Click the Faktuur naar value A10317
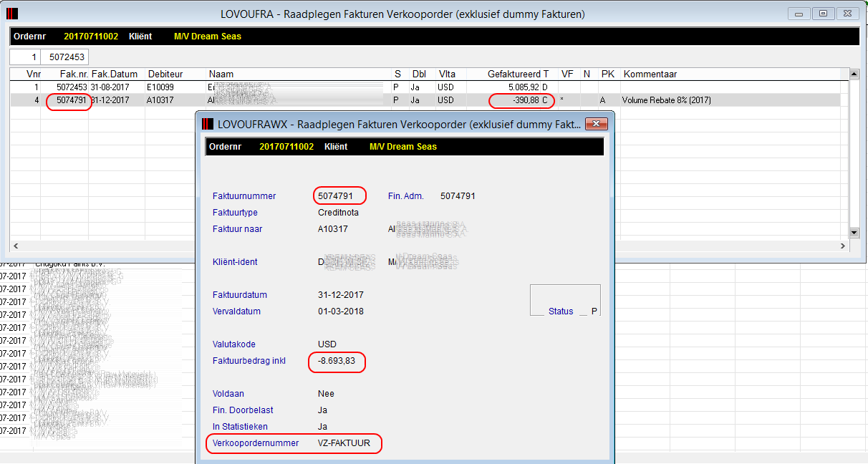The height and width of the screenshot is (464, 868). (333, 229)
